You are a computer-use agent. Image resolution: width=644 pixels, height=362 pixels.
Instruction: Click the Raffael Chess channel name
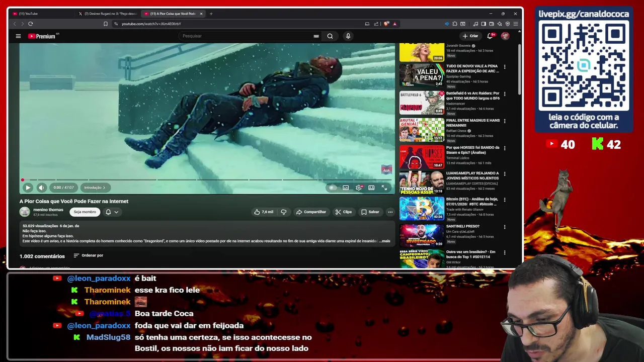tap(456, 131)
